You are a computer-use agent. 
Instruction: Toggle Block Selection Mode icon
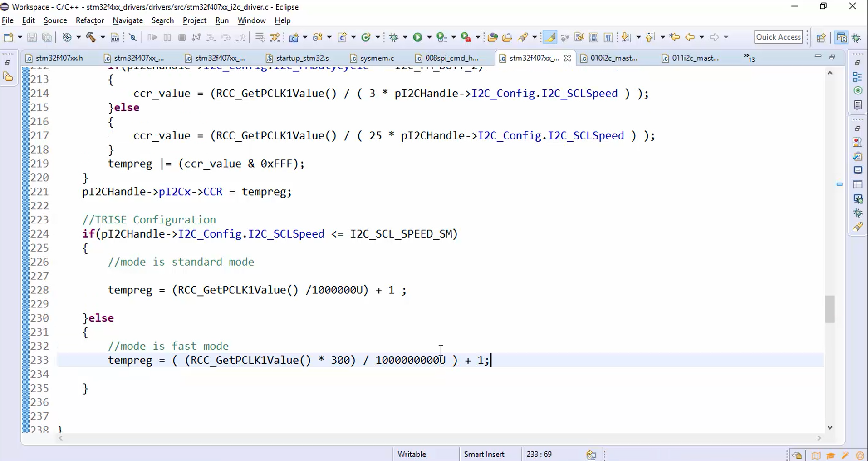click(593, 37)
